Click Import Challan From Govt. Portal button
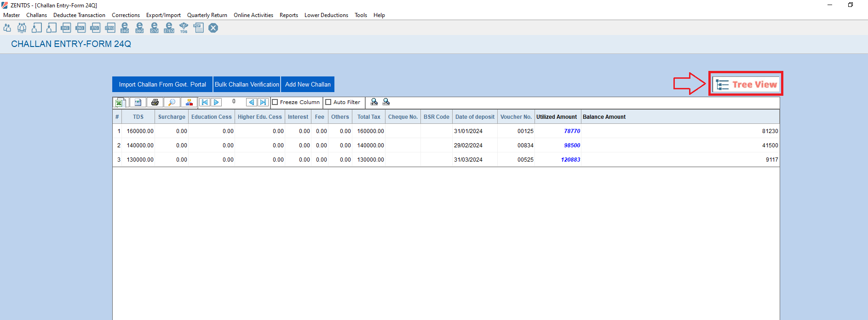 pyautogui.click(x=162, y=84)
